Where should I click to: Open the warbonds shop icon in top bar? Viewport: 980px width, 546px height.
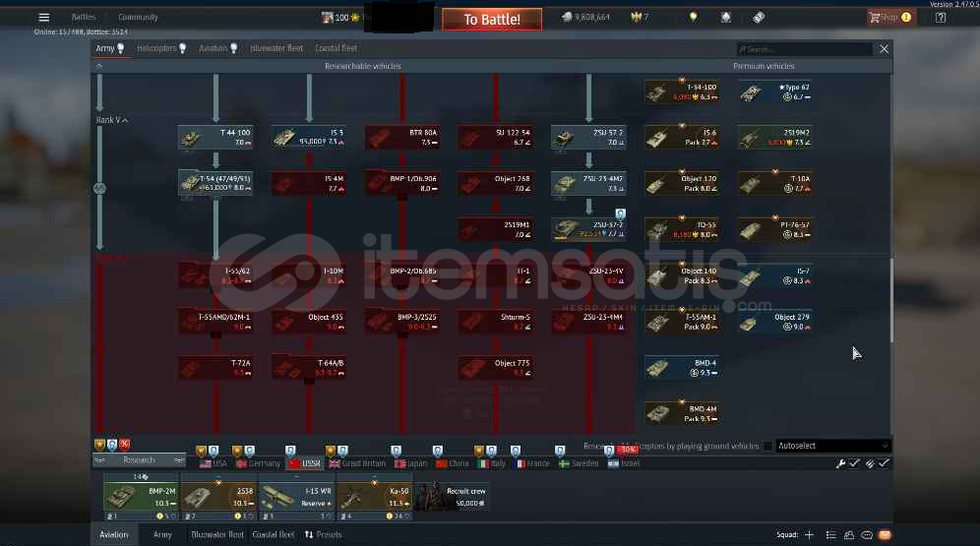click(725, 18)
